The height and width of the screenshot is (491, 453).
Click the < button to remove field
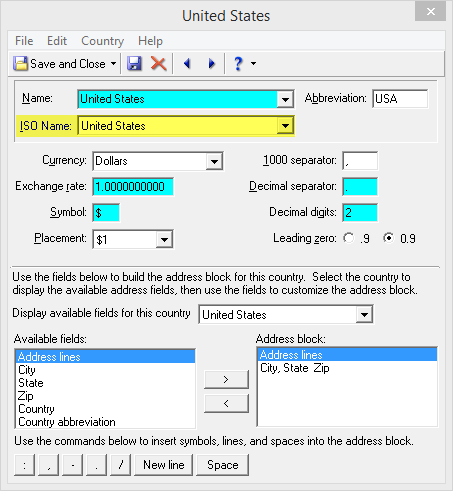tap(226, 403)
